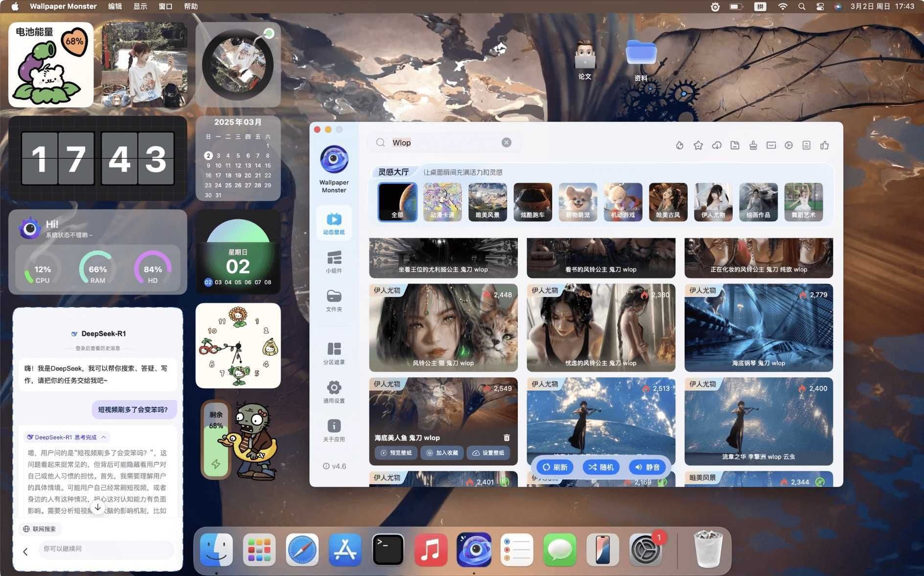Toggle 随机 shuffle mode button
Image resolution: width=924 pixels, height=576 pixels.
click(x=601, y=467)
